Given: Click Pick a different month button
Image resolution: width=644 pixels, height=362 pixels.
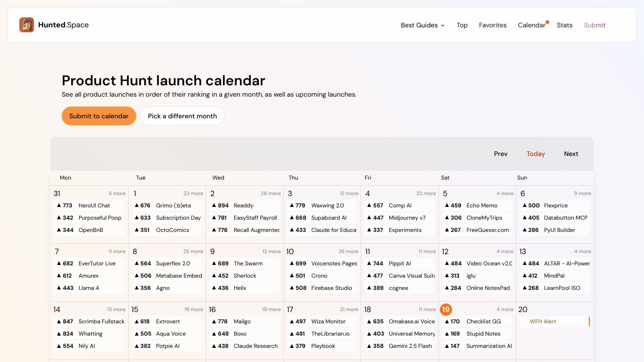Looking at the screenshot, I should point(182,116).
